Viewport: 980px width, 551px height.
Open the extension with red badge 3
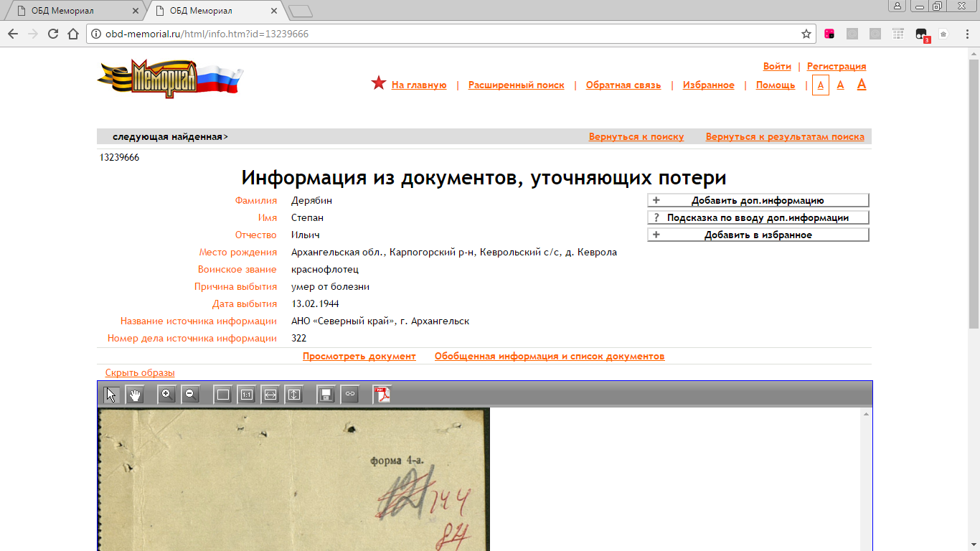coord(922,34)
